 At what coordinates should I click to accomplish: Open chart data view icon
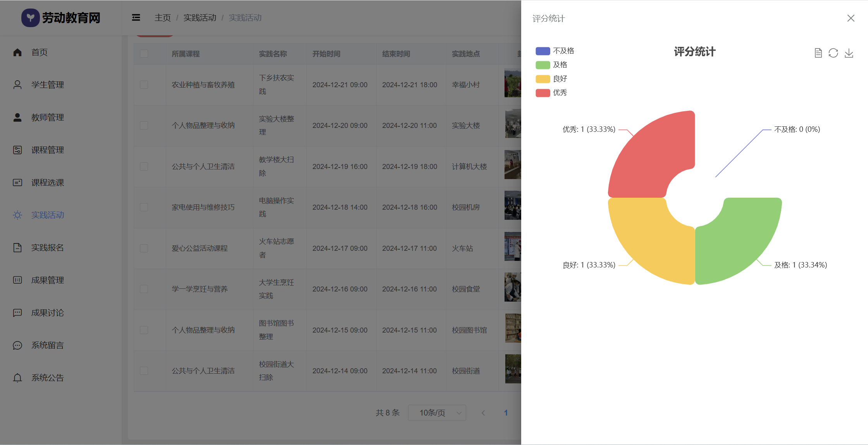click(818, 53)
